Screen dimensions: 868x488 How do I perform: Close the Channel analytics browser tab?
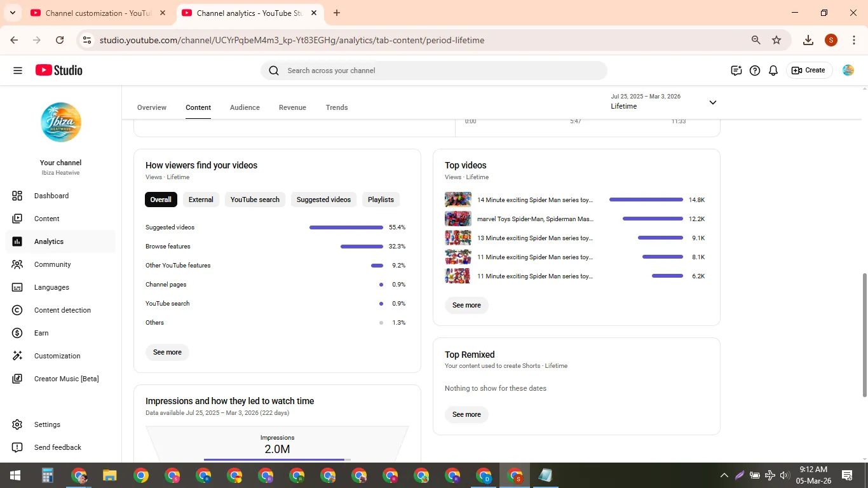(x=314, y=13)
